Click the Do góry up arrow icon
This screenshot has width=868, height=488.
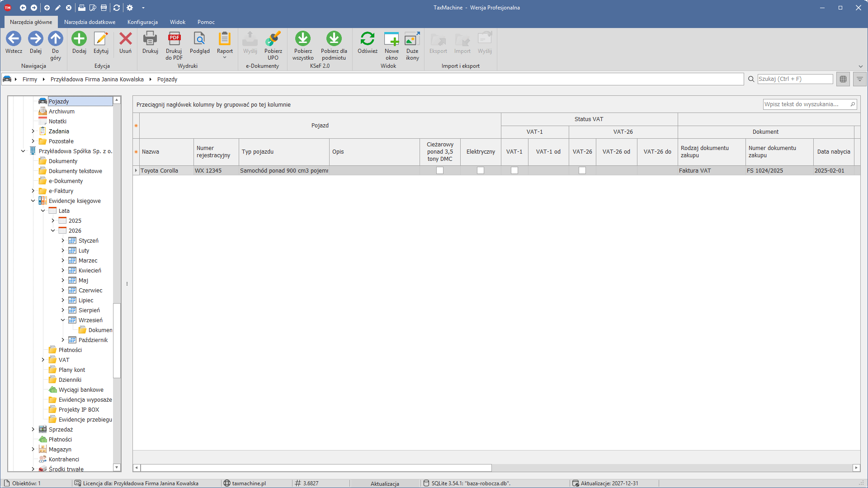(x=56, y=39)
